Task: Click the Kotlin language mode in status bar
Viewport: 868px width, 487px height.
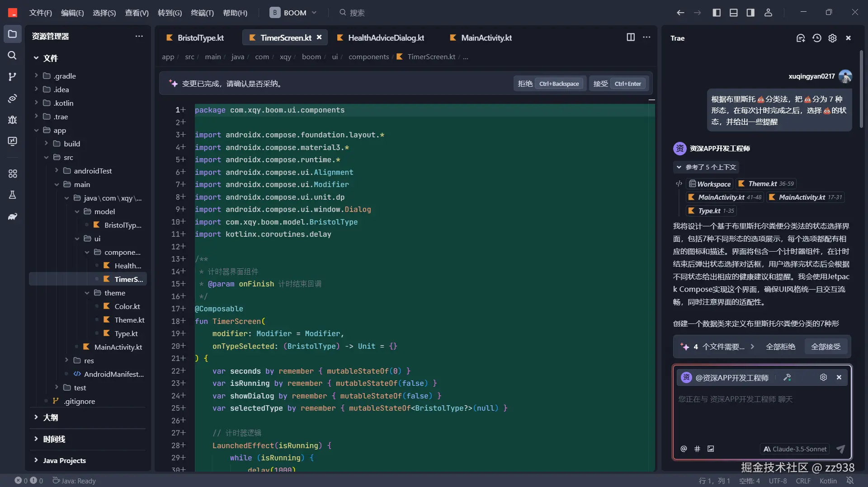Action: [x=828, y=481]
